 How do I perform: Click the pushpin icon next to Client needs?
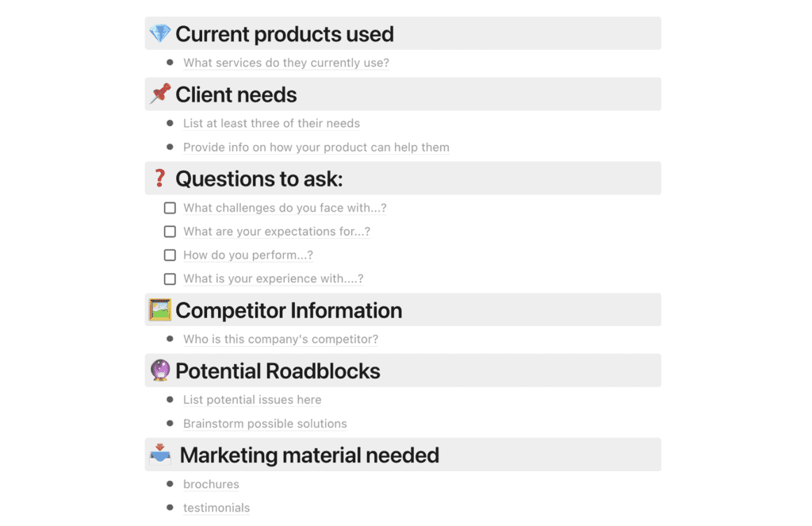click(161, 94)
